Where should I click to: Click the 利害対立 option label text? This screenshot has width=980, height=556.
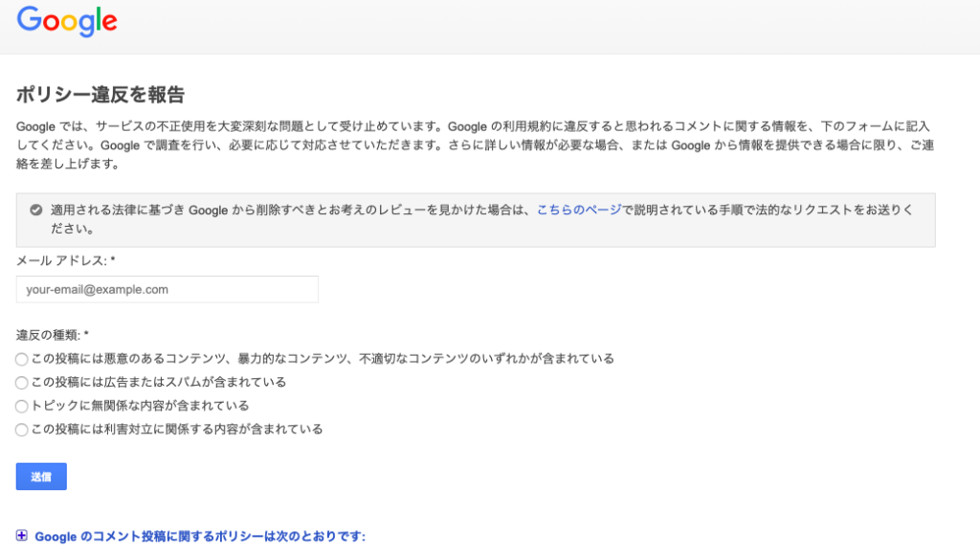(x=177, y=429)
